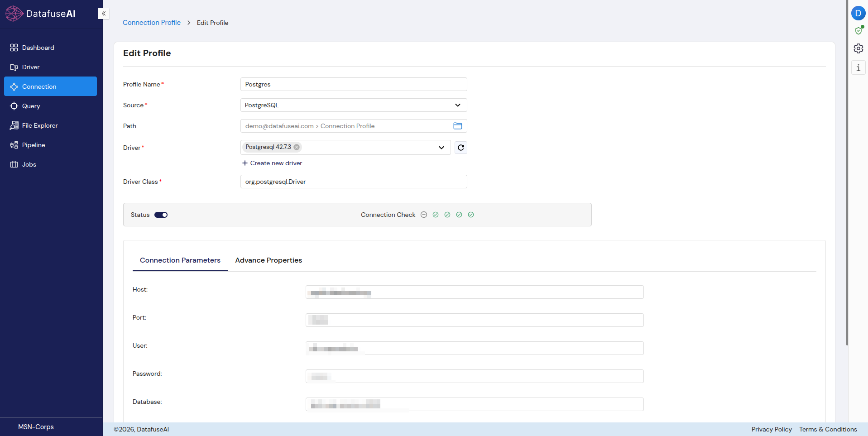Click the Connection icon in sidebar
This screenshot has width=868, height=436.
(14, 86)
